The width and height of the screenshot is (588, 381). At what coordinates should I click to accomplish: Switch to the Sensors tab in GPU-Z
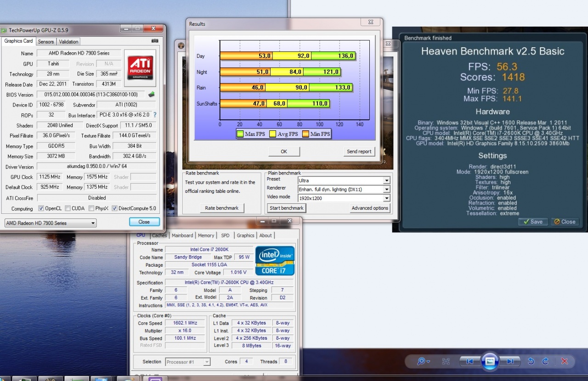(46, 41)
